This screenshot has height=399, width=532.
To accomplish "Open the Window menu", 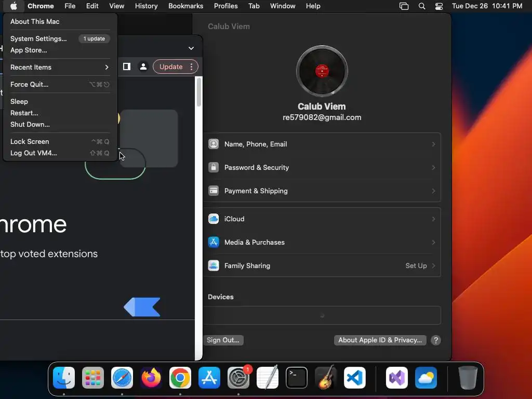I will point(283,6).
